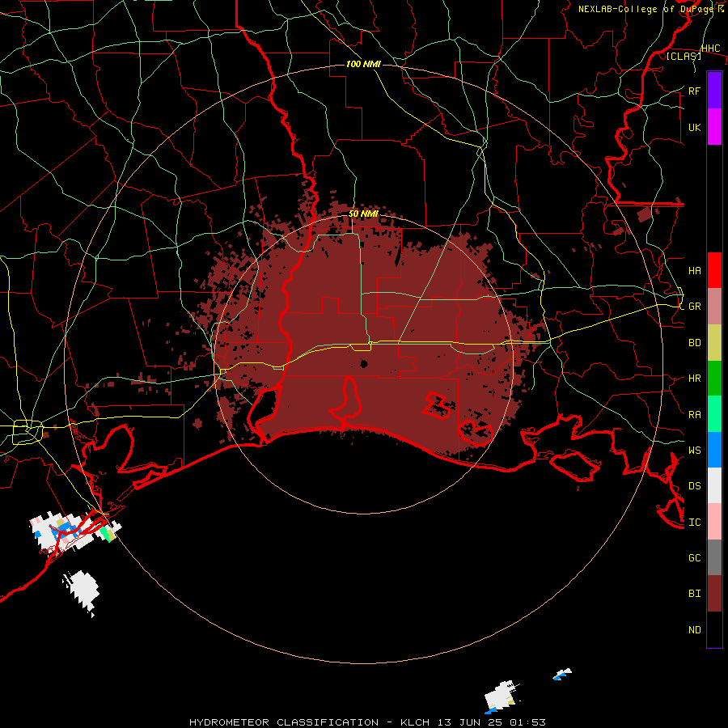Click the DS white legend swatch
Screen dimensions: 728x728
tap(714, 485)
